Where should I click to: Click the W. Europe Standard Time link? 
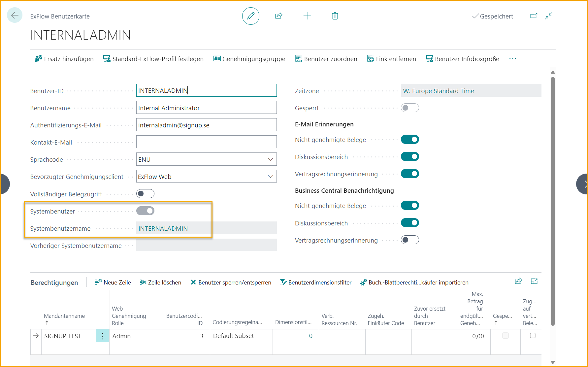click(x=439, y=91)
